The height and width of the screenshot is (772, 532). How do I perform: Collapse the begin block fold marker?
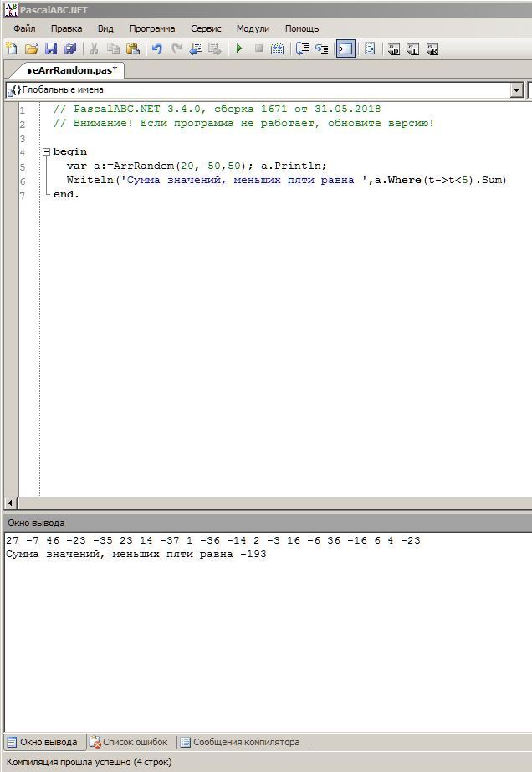(46, 152)
